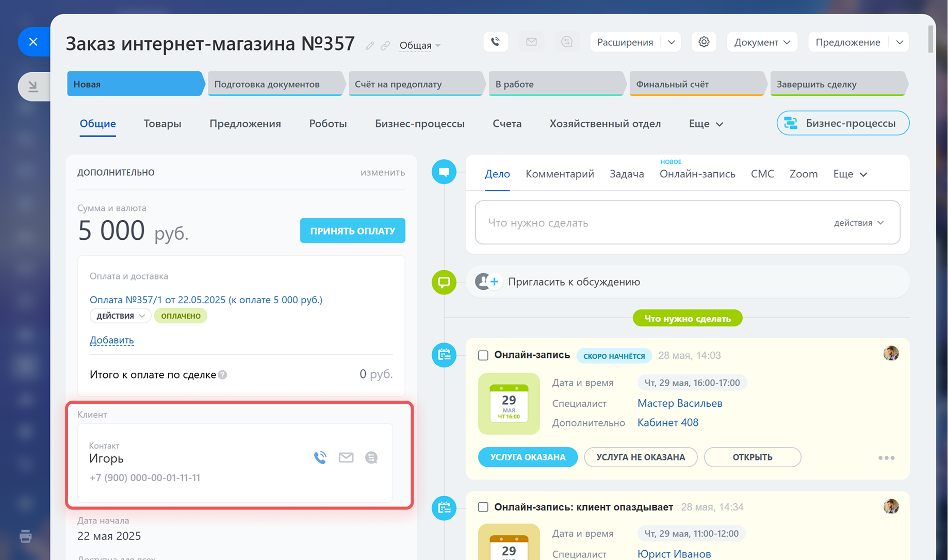Image resolution: width=948 pixels, height=560 pixels.
Task: Switch to the Товары tab
Action: (x=162, y=124)
